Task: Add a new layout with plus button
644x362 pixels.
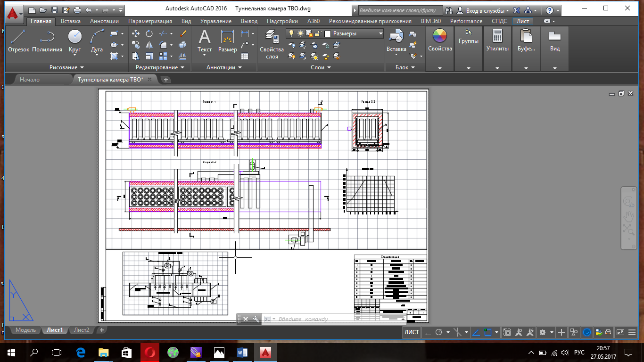Action: tap(102, 330)
